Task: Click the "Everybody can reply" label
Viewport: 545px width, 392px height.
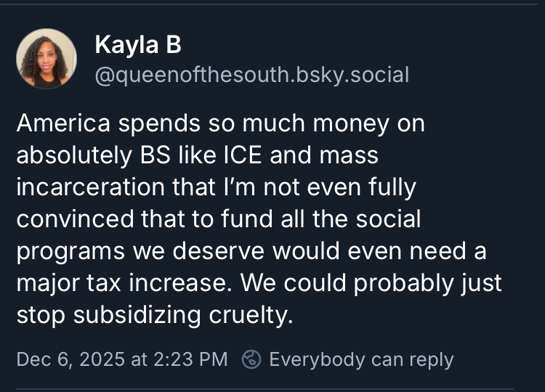Action: (x=361, y=359)
